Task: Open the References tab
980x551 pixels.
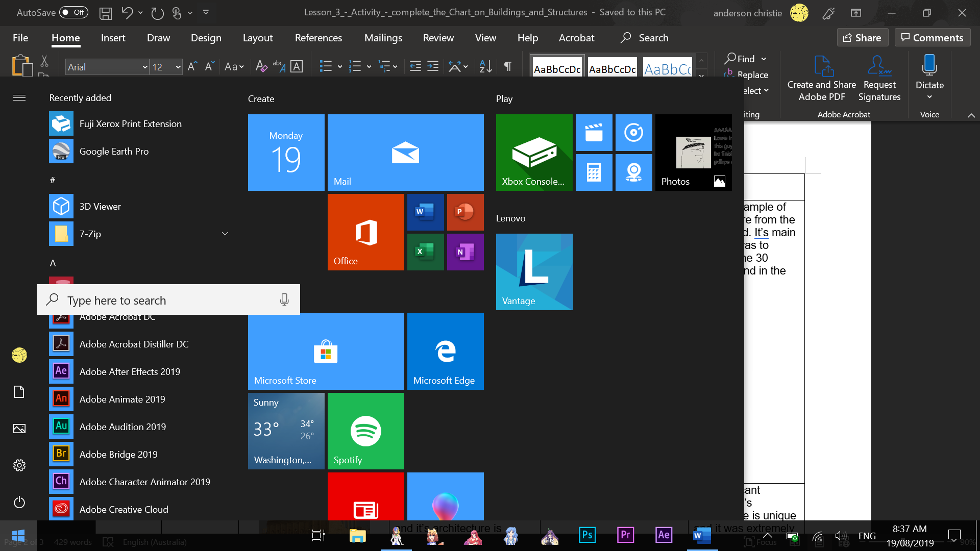Action: point(318,38)
